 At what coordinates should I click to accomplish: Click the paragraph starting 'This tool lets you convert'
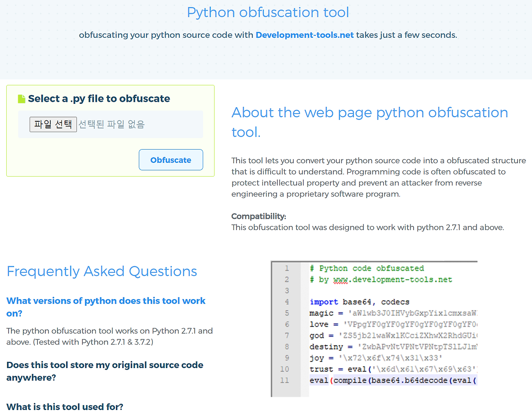[379, 177]
